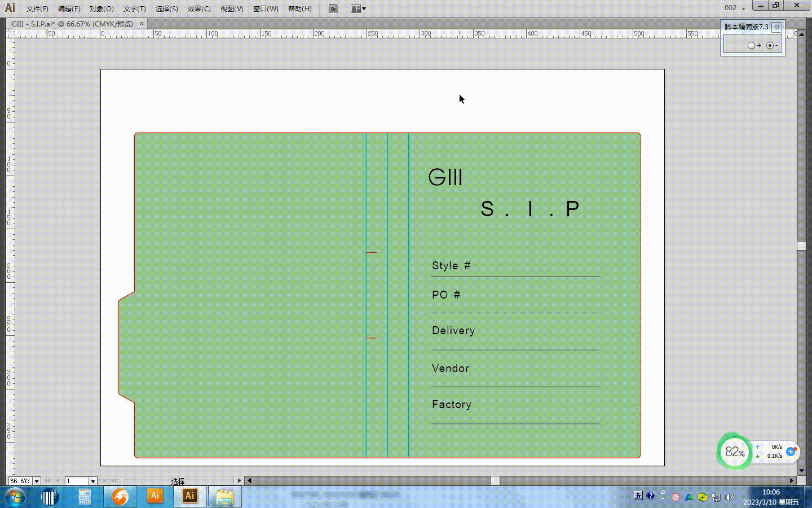Click the GIII text on artboard
This screenshot has width=812, height=508.
[445, 177]
